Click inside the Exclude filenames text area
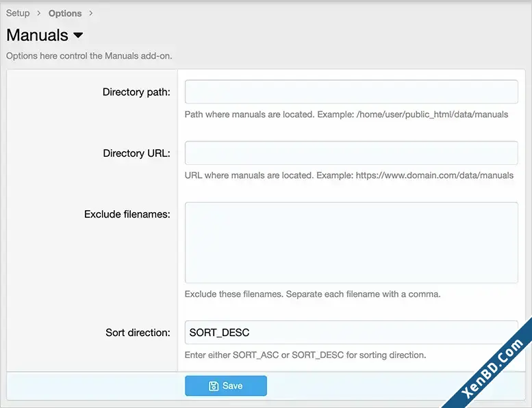The height and width of the screenshot is (408, 532). 351,242
